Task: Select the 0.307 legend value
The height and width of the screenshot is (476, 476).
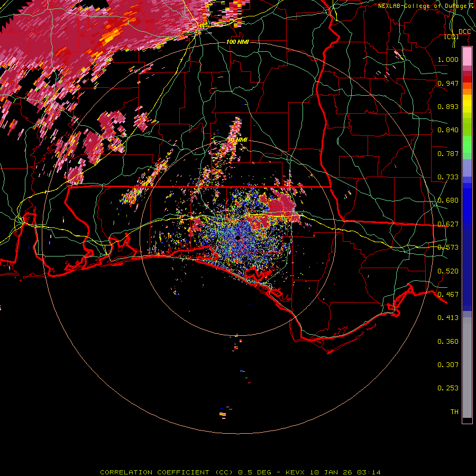Action: tap(448, 365)
